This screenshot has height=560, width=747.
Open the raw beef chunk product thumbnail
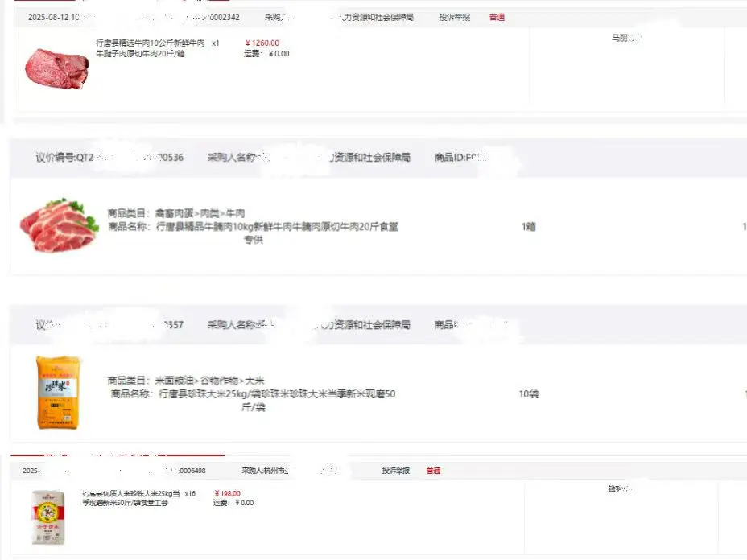click(57, 68)
